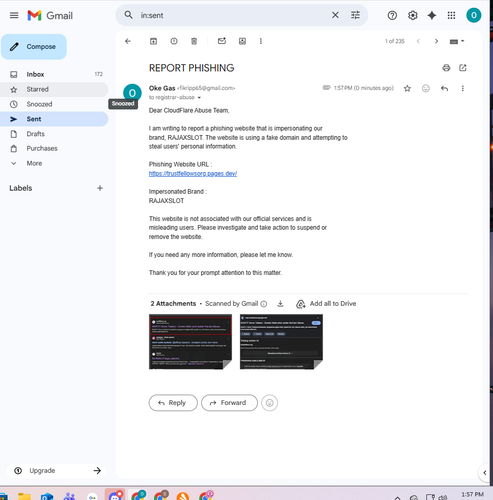The image size is (493, 500).
Task: Open the phishing website URL link
Action: (x=193, y=174)
